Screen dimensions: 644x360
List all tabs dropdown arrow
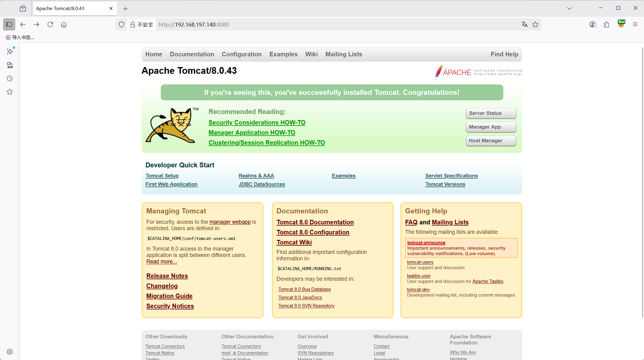coord(569,9)
